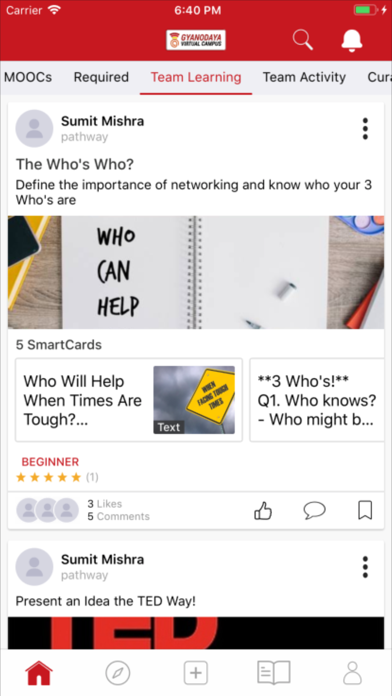The image size is (392, 696).
Task: Like The Who's Who post
Action: click(x=263, y=510)
